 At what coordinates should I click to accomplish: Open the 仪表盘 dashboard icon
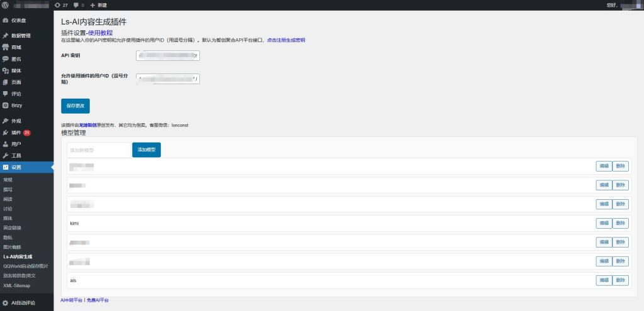click(5, 21)
